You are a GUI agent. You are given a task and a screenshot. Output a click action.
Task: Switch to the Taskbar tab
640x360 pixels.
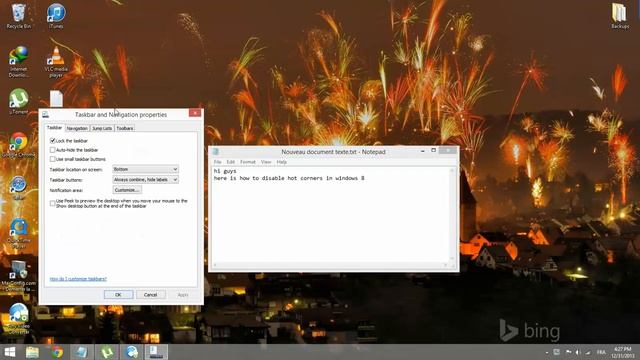pos(54,128)
